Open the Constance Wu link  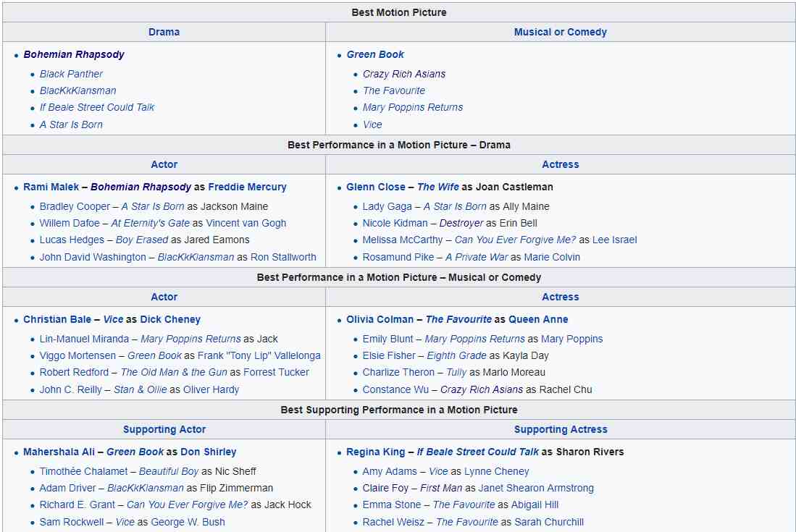(395, 389)
